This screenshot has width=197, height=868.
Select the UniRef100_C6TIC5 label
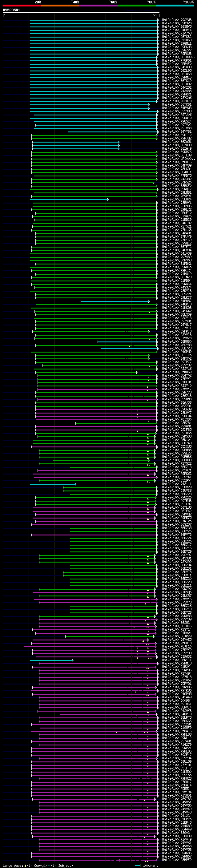coord(177,355)
